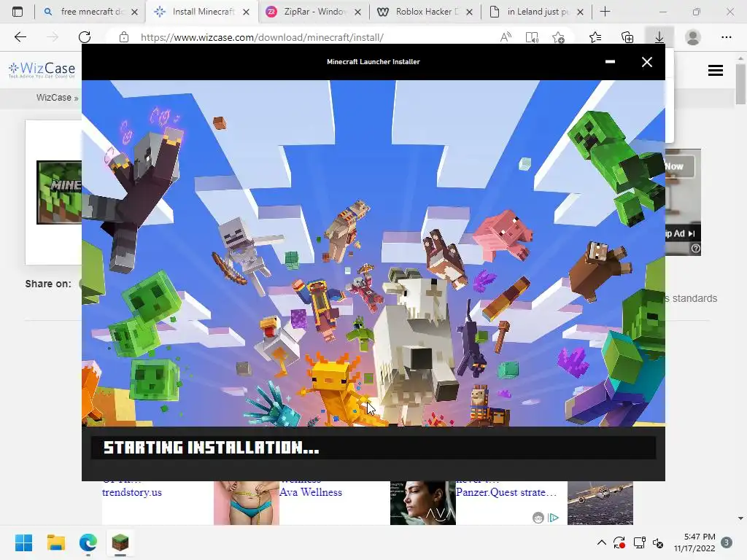Open the notification count badge

(726, 542)
